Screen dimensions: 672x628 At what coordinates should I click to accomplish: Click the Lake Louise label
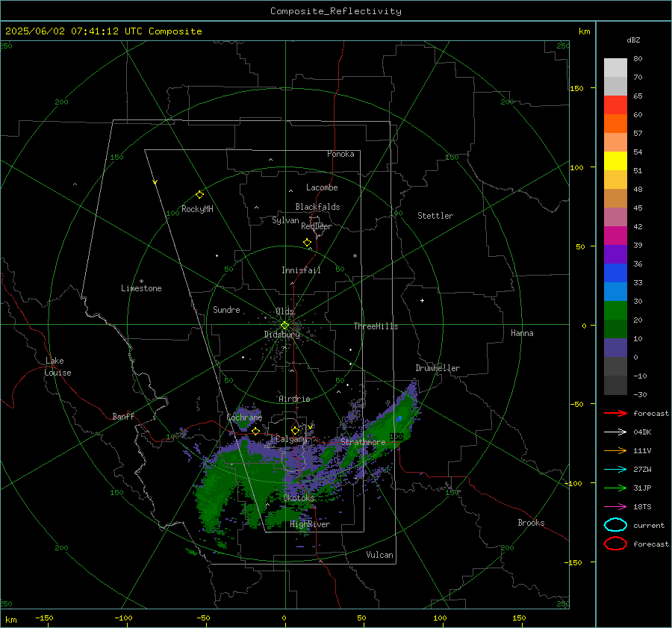57,367
